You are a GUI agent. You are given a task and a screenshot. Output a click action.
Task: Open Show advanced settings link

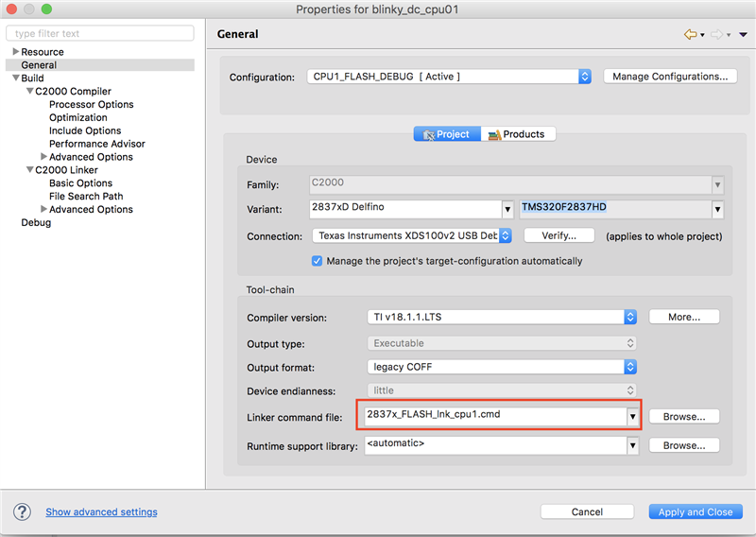(x=101, y=512)
